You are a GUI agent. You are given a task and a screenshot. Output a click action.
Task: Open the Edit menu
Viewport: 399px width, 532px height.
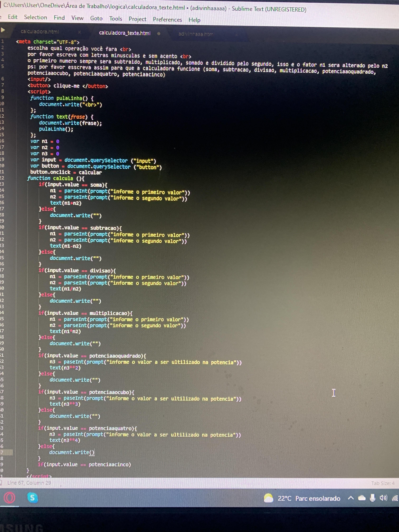[x=13, y=17]
